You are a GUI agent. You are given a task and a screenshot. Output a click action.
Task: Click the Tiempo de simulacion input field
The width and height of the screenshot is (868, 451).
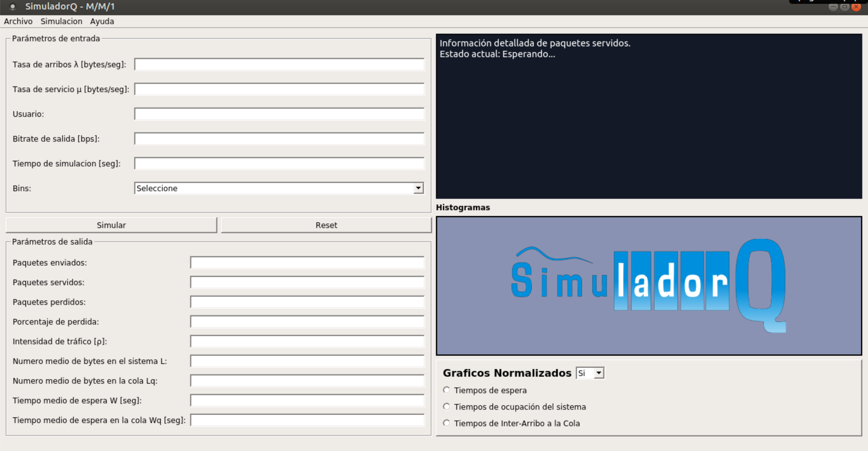click(x=279, y=164)
